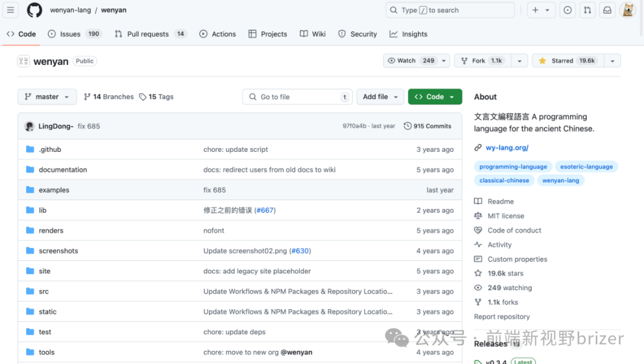Open the user profile avatar menu
Viewport: 644px width, 364px height.
tap(627, 10)
